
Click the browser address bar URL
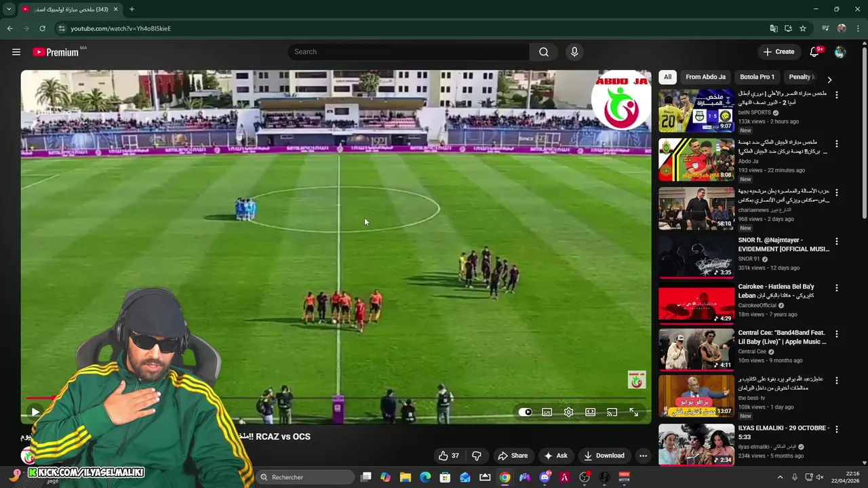pyautogui.click(x=121, y=28)
